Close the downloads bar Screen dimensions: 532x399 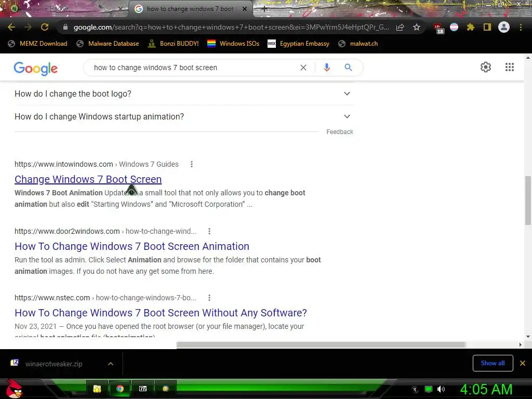pyautogui.click(x=523, y=363)
